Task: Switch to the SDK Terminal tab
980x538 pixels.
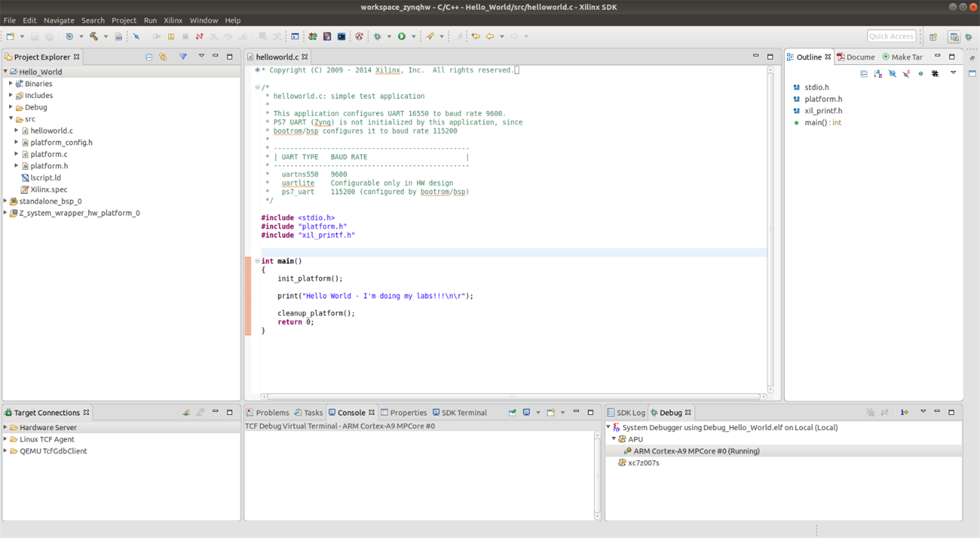Action: (x=464, y=413)
